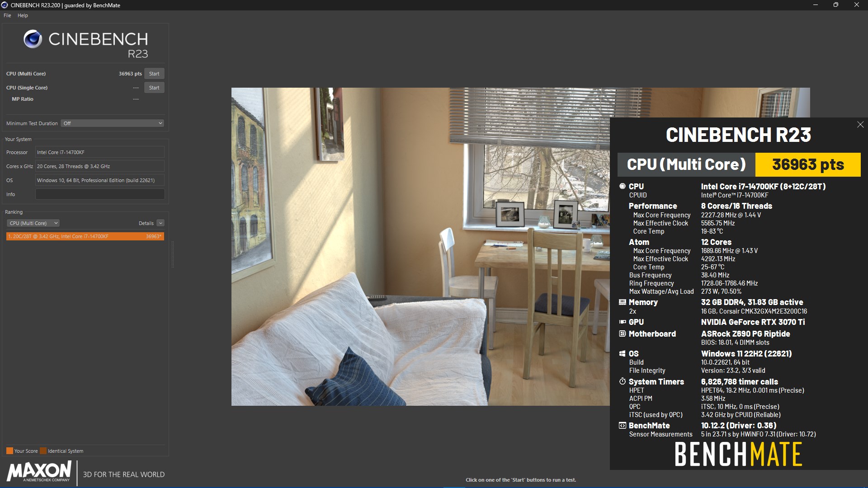Click the Max Effective Clock 5565.75 MHz value
The width and height of the screenshot is (868, 488).
[718, 223]
